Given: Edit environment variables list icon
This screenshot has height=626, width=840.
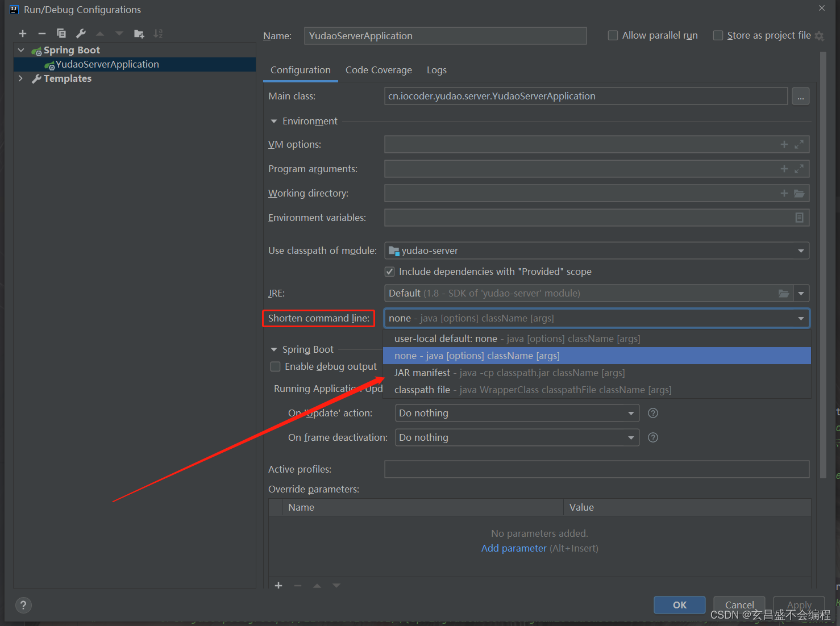Looking at the screenshot, I should point(799,218).
